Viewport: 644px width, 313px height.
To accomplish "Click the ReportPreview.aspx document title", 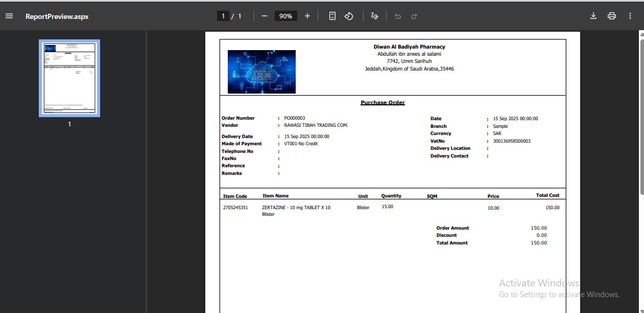I will 57,16.
